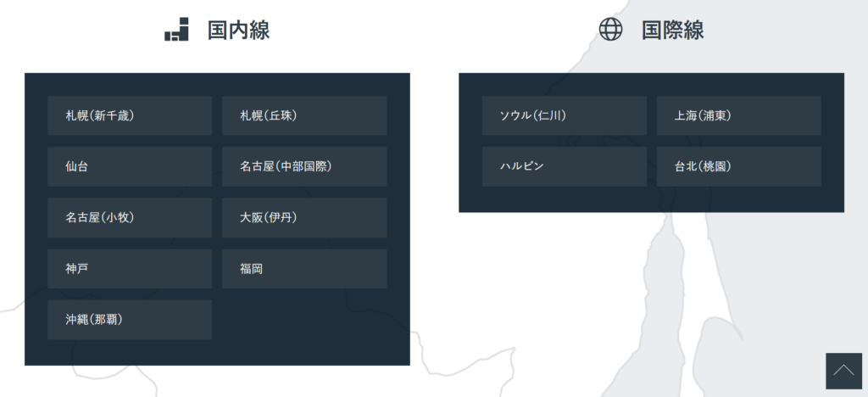Select the 神戸 destination
The height and width of the screenshot is (397, 868).
pos(130,269)
